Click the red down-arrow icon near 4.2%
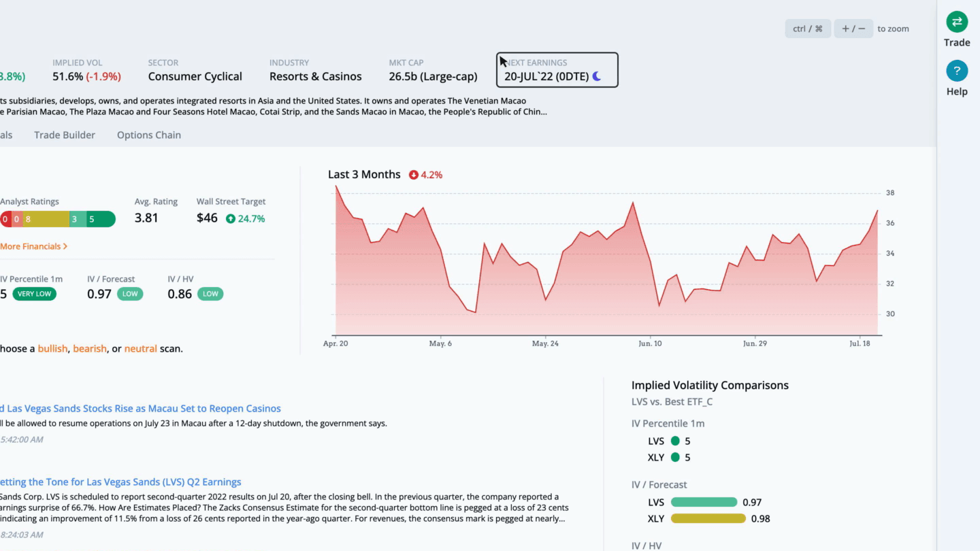The width and height of the screenshot is (980, 551). click(x=413, y=175)
